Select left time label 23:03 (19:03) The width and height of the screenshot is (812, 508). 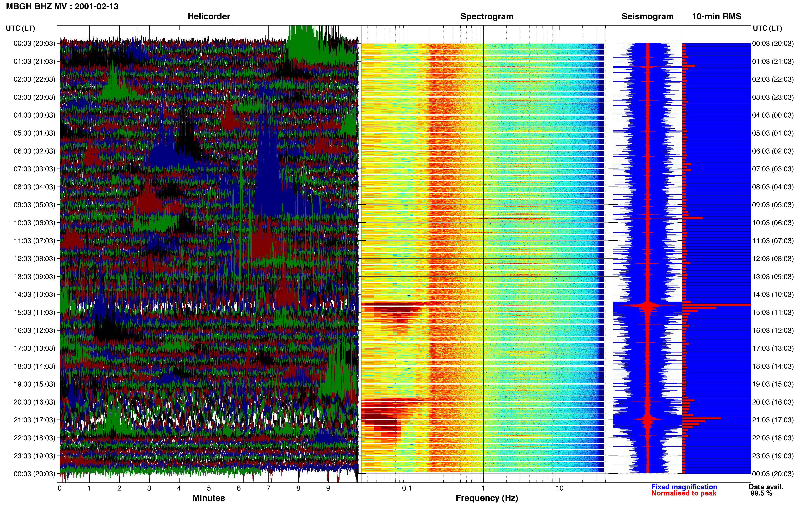click(x=34, y=456)
